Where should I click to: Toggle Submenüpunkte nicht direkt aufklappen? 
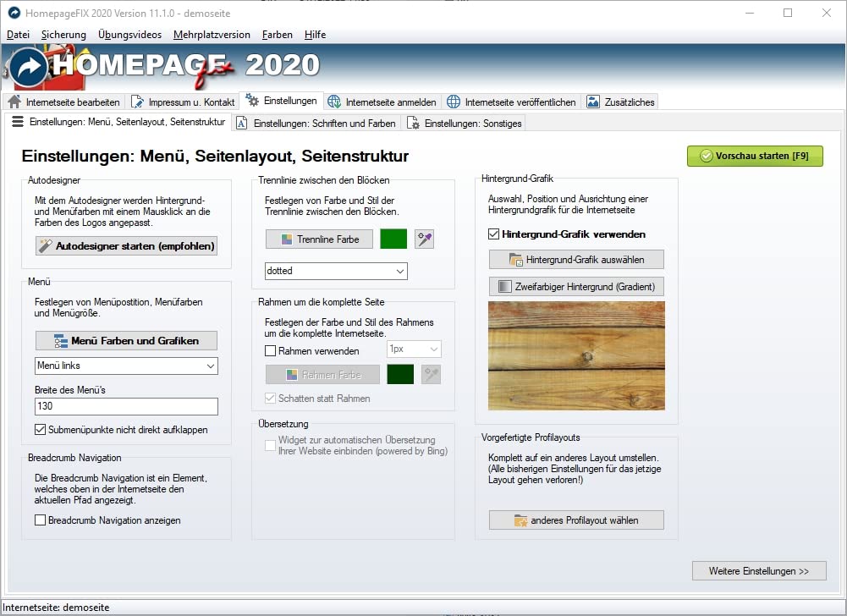(x=40, y=430)
